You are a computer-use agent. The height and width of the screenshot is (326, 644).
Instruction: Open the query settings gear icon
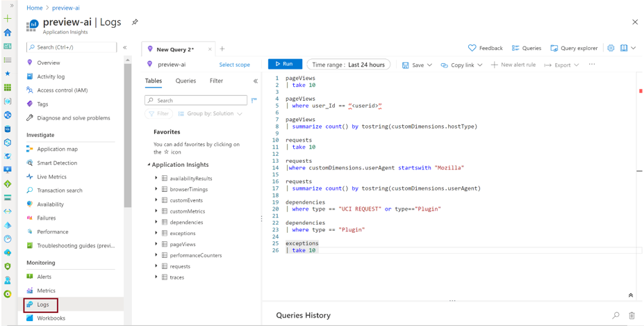(x=611, y=48)
